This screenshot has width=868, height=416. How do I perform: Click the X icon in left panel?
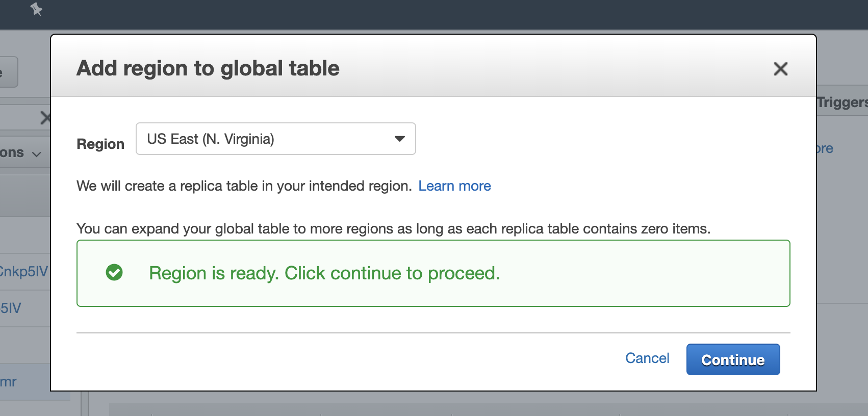[45, 118]
